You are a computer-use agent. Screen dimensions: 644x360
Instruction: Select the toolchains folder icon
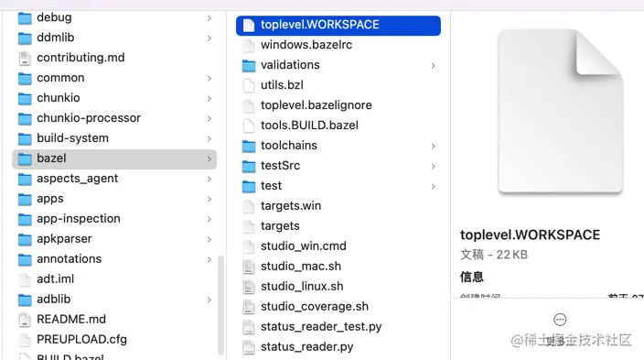coord(249,146)
